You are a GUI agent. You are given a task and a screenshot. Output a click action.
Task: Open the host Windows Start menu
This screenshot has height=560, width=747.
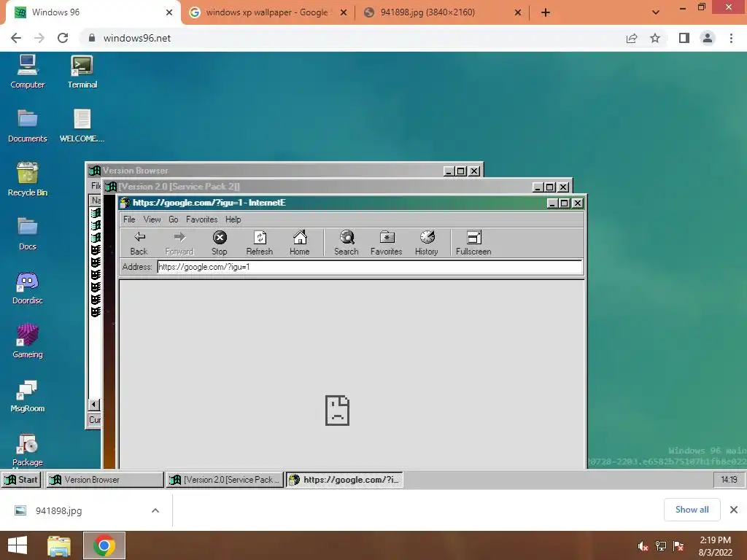(x=18, y=545)
